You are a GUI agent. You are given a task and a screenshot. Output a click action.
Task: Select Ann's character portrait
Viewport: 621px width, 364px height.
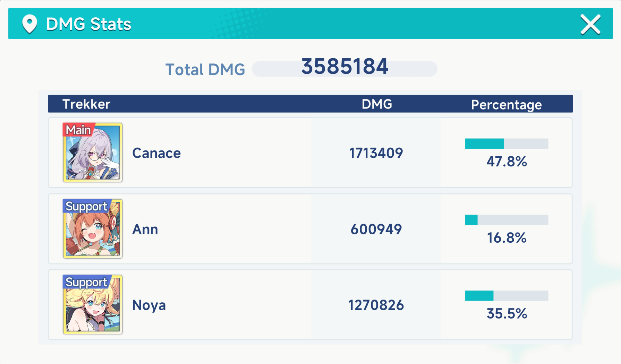pos(93,232)
